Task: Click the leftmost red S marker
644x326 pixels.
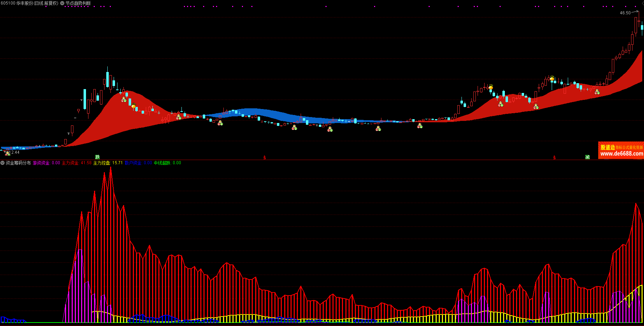Action: pyautogui.click(x=264, y=158)
